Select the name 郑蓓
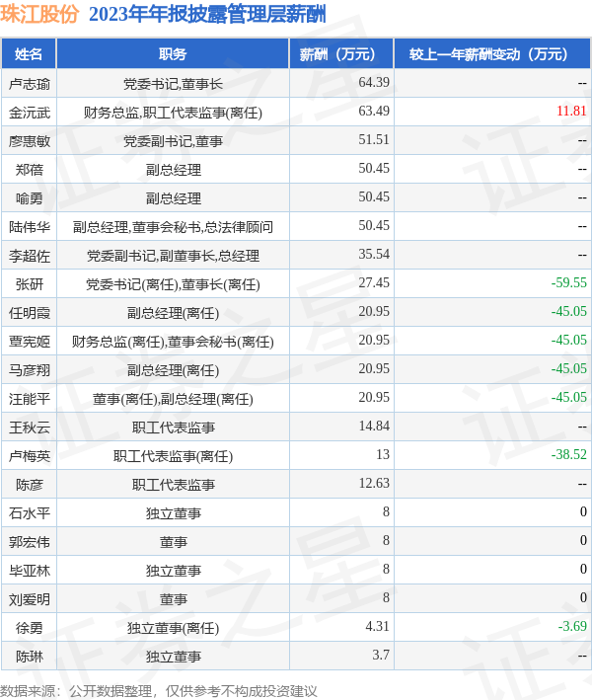The height and width of the screenshot is (700, 592). point(30,170)
